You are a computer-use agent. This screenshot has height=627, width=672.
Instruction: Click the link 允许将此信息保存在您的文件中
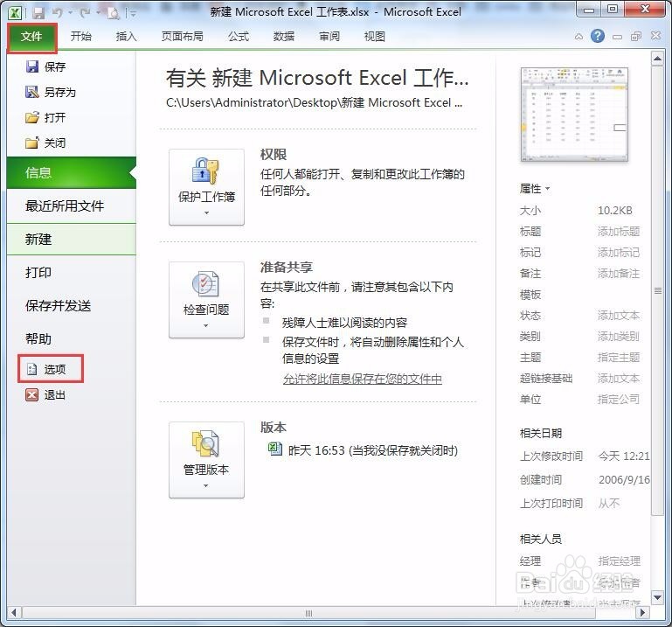362,380
